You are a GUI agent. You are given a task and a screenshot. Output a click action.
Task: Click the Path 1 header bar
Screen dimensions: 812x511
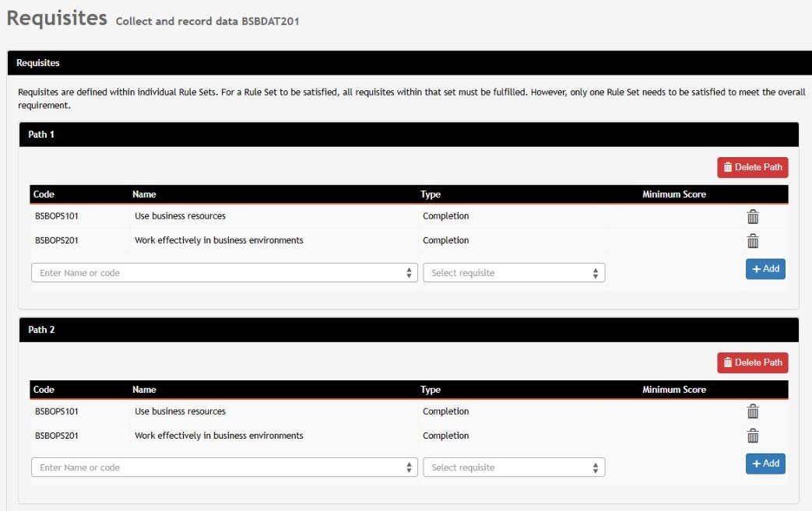pos(409,135)
